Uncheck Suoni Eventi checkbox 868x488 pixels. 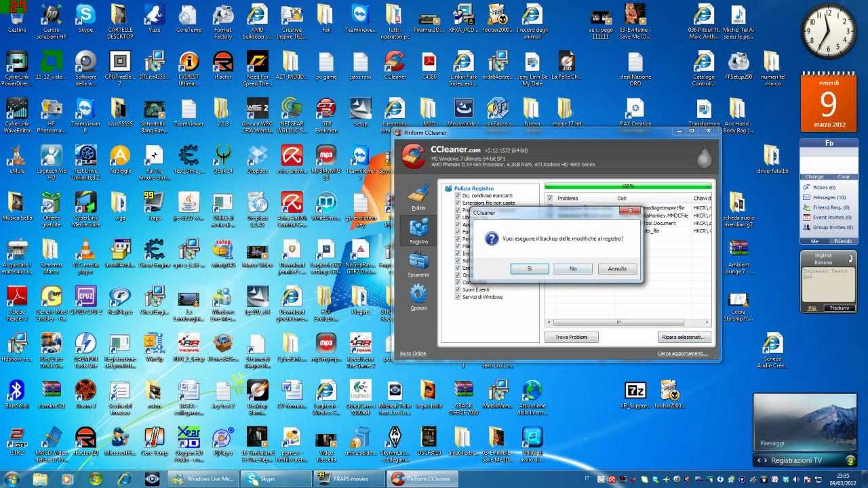click(x=458, y=289)
